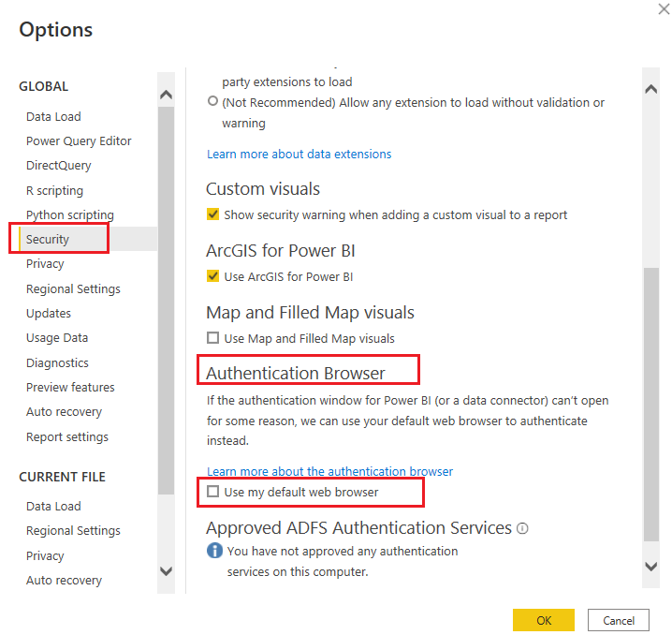Click the Map and Filled Map visuals heading

(311, 313)
